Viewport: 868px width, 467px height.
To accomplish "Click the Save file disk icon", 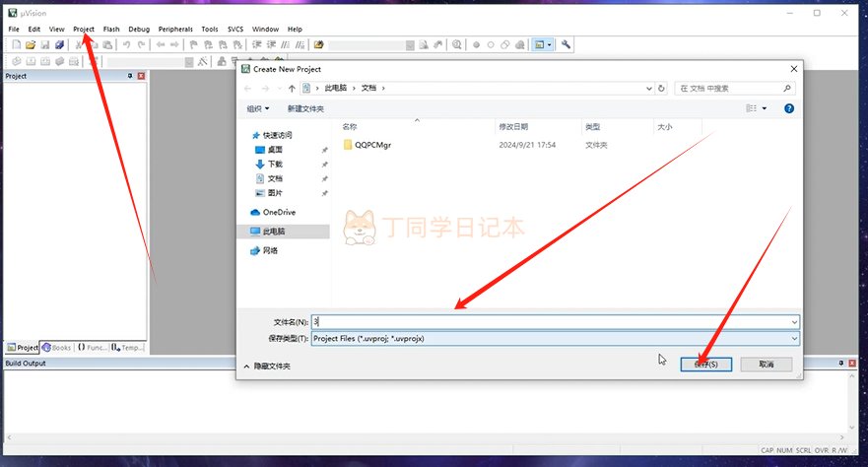I will point(45,44).
